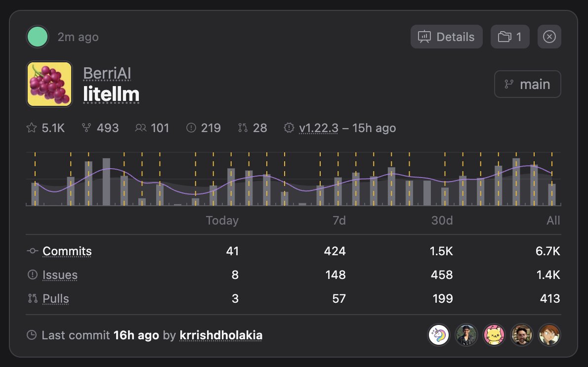The image size is (588, 367).
Task: Click the unicorn contributor avatar
Action: (439, 335)
